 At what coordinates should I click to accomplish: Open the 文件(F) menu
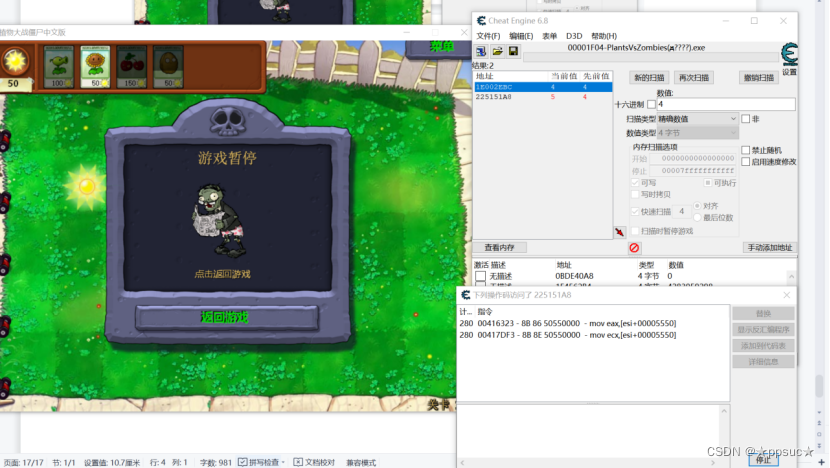coord(488,36)
